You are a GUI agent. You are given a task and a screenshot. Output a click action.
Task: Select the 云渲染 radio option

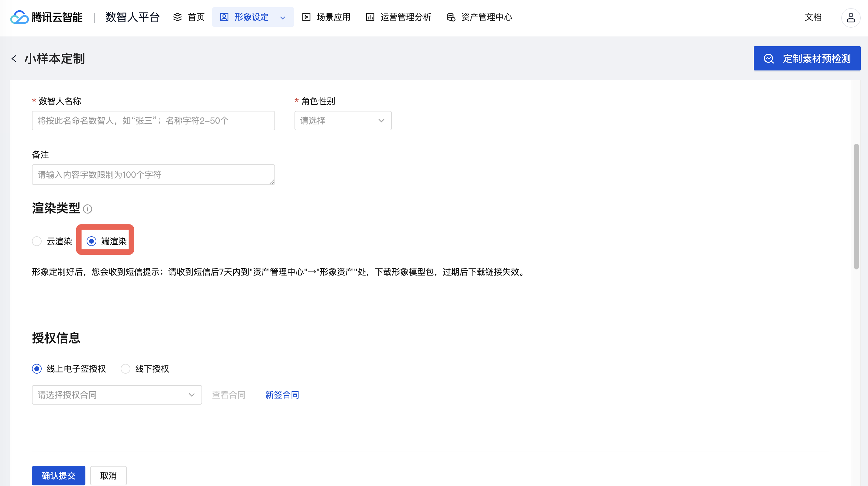pyautogui.click(x=37, y=241)
